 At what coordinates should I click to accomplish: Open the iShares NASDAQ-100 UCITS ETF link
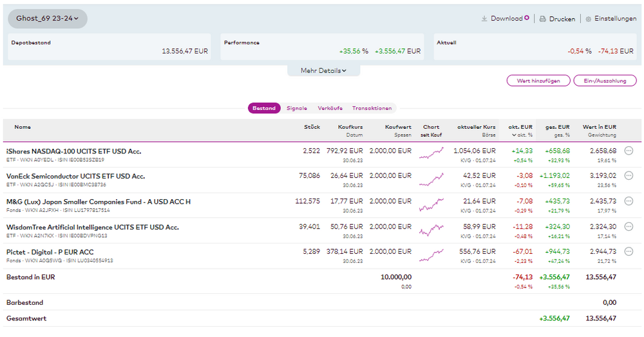(x=73, y=151)
